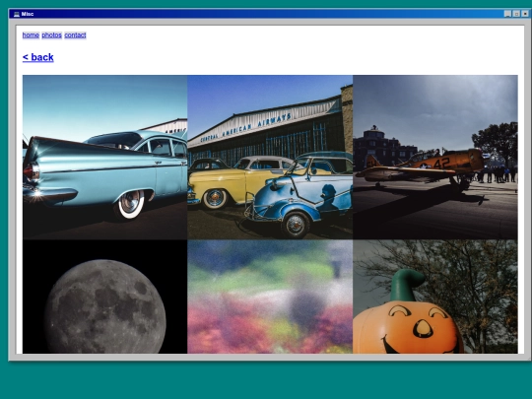Open the blurry colorful flowers photo
Screen dimensions: 532x399
click(270, 297)
